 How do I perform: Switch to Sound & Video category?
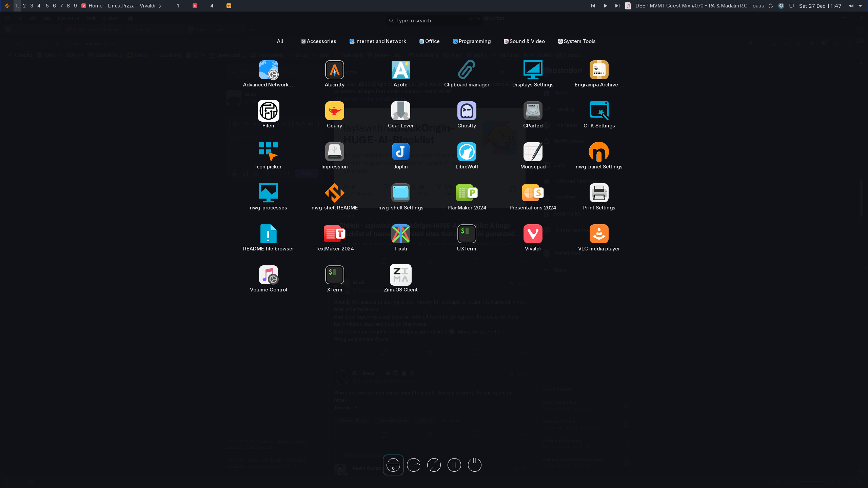point(524,41)
